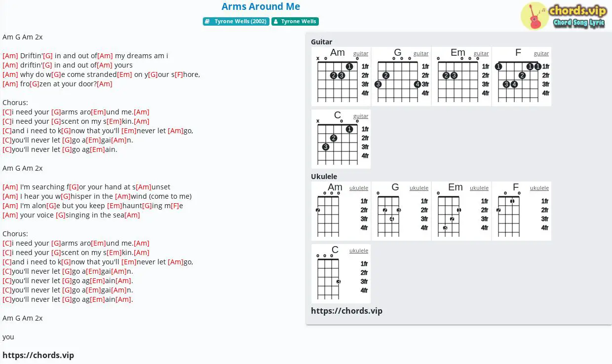The height and width of the screenshot is (364, 612).
Task: Click the book icon in album tag
Action: click(x=208, y=21)
